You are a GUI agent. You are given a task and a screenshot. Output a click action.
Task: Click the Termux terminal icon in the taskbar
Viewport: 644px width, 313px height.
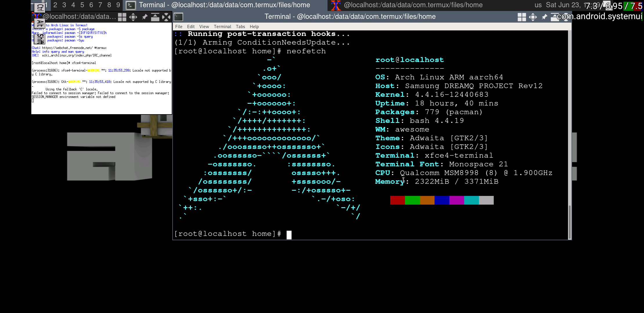click(131, 5)
